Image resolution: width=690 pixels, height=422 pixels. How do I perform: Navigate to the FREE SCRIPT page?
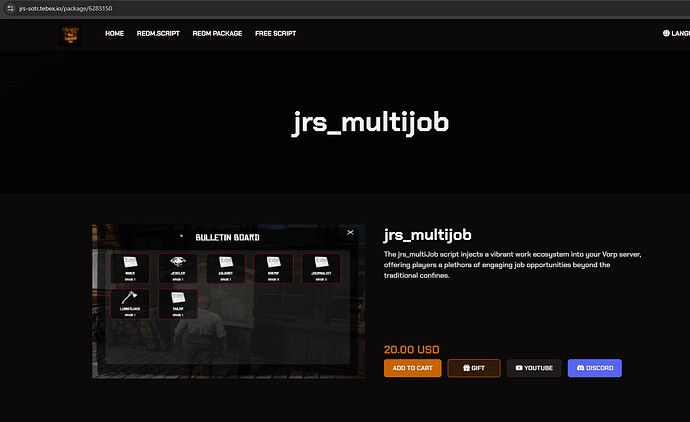click(x=276, y=33)
